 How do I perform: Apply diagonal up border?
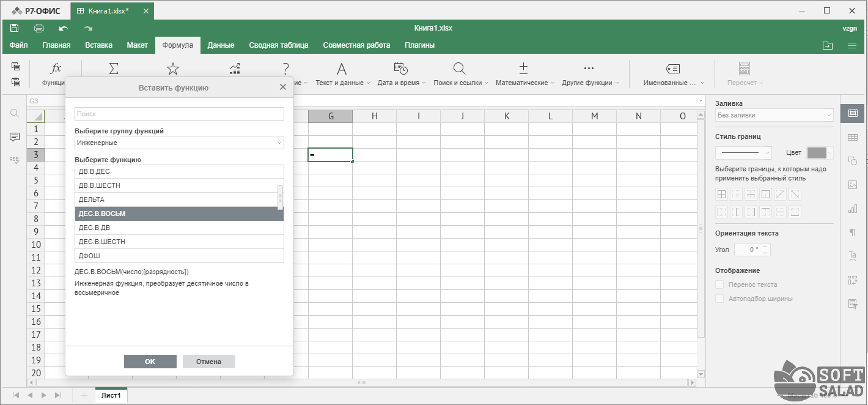point(781,195)
